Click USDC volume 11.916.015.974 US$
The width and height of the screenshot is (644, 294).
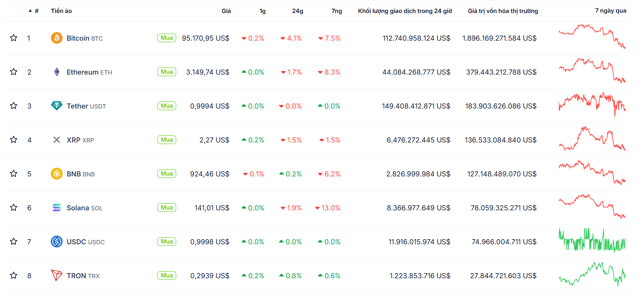[419, 242]
